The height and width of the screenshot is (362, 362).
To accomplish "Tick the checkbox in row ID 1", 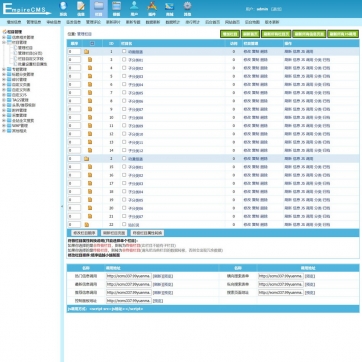I will point(124,51).
